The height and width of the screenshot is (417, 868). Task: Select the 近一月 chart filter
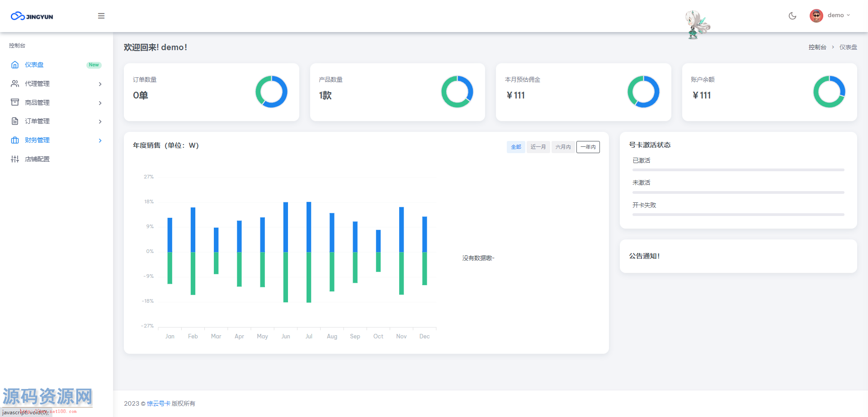point(538,147)
